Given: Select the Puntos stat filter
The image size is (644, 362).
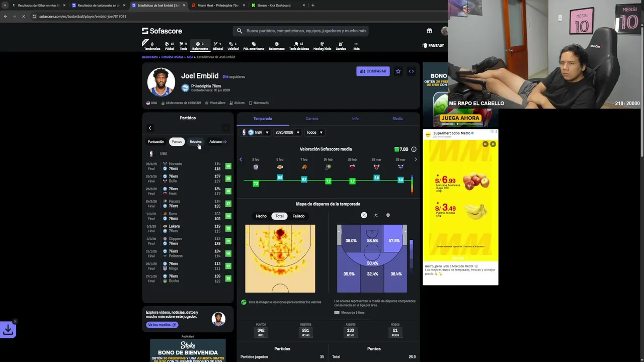Looking at the screenshot, I should (177, 142).
